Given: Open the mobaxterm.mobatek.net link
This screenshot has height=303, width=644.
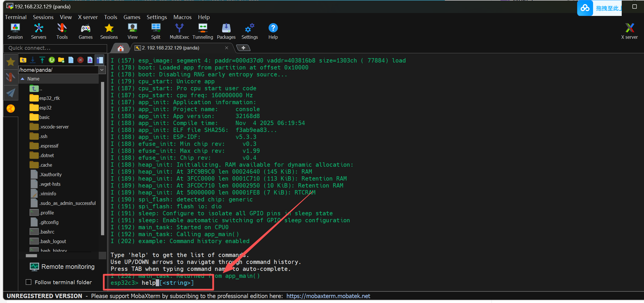Looking at the screenshot, I should [x=328, y=296].
